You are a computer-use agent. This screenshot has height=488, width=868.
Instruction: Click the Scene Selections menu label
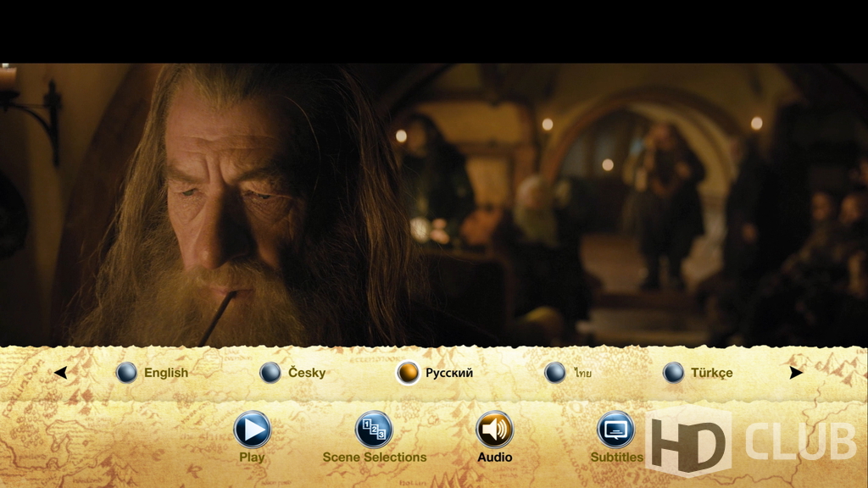pyautogui.click(x=374, y=457)
